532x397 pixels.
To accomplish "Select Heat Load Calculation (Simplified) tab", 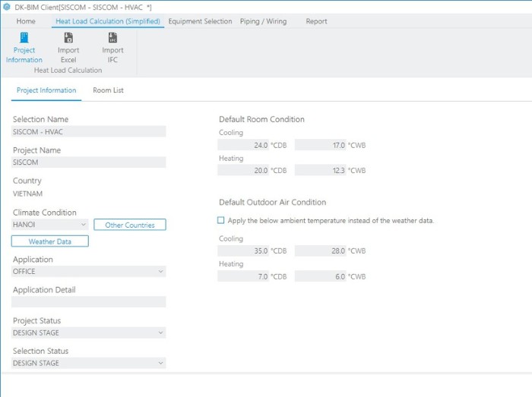I will click(108, 21).
